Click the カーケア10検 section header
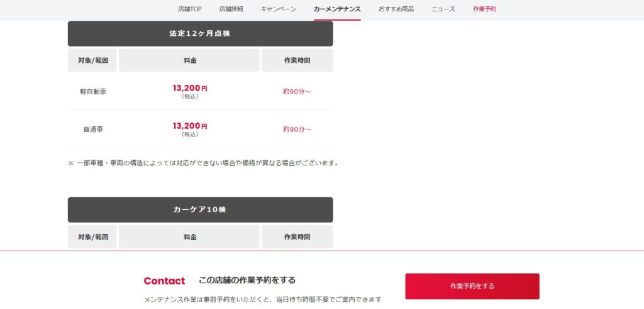 coord(200,210)
